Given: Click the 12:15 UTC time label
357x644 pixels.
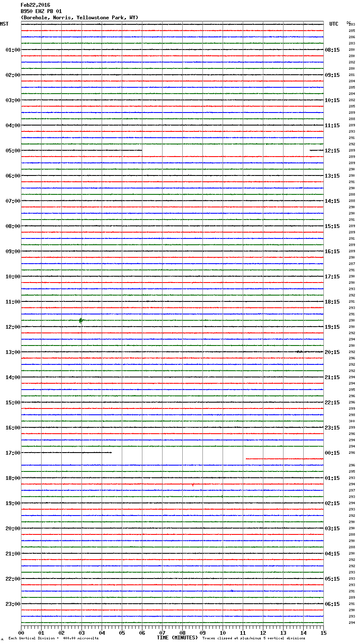Looking at the screenshot, I should click(332, 151).
